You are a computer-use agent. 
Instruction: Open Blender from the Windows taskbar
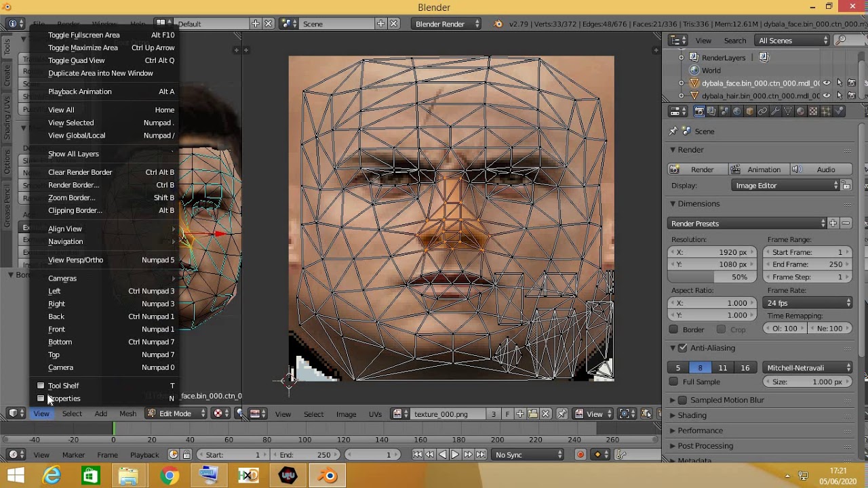tap(328, 476)
